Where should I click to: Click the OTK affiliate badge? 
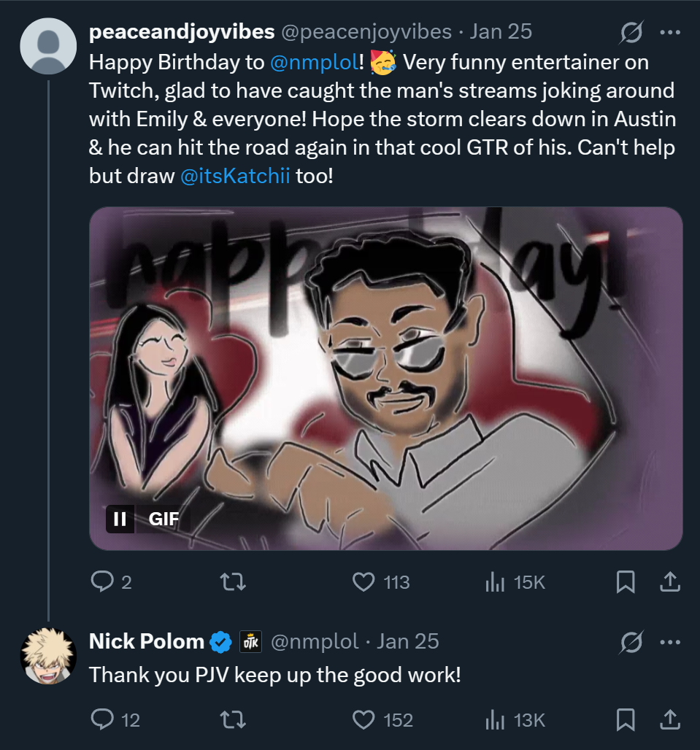pos(250,642)
